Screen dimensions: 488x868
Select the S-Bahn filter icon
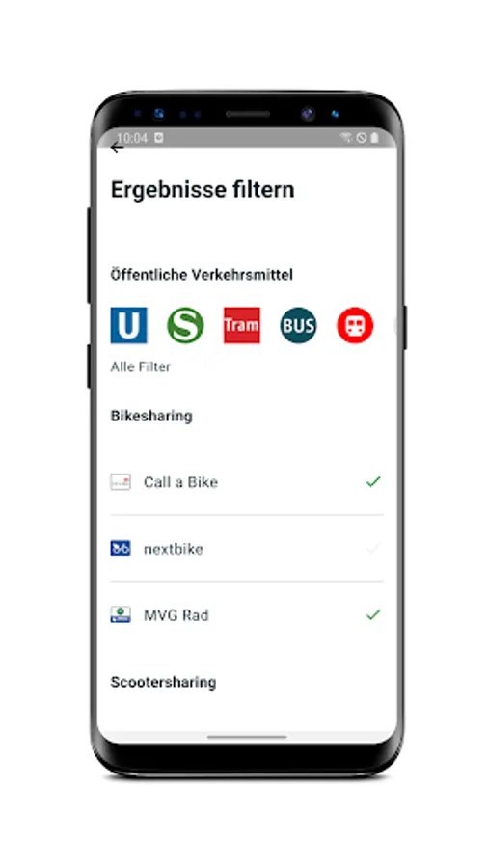pos(185,326)
